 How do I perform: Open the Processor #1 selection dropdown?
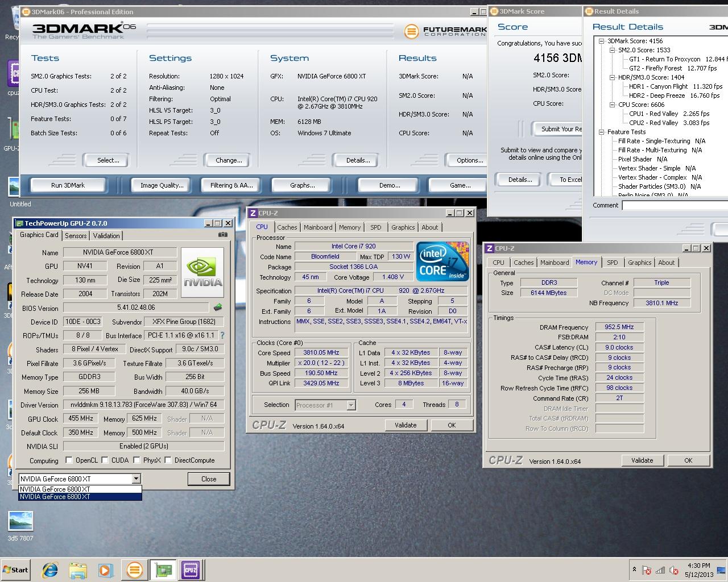[x=351, y=405]
